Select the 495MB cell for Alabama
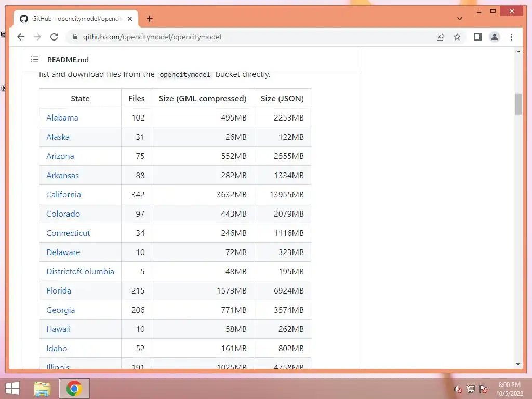532x399 pixels. pos(203,118)
